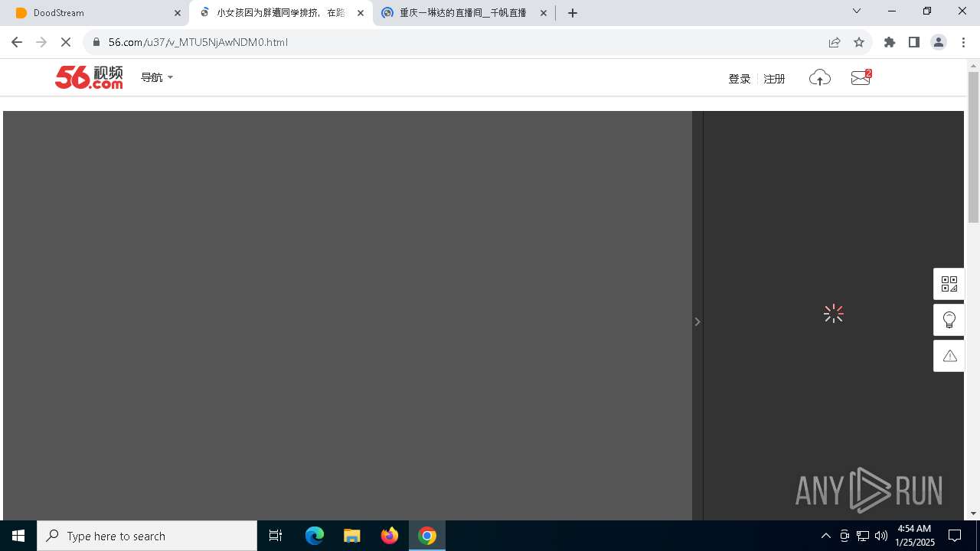The height and width of the screenshot is (551, 980).
Task: Collapse the video side panel arrow
Action: (x=697, y=321)
